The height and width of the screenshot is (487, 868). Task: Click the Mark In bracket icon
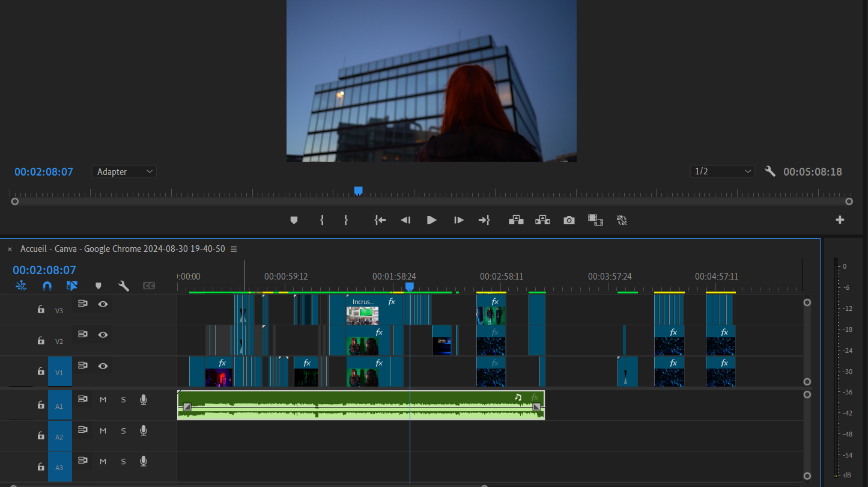[322, 220]
